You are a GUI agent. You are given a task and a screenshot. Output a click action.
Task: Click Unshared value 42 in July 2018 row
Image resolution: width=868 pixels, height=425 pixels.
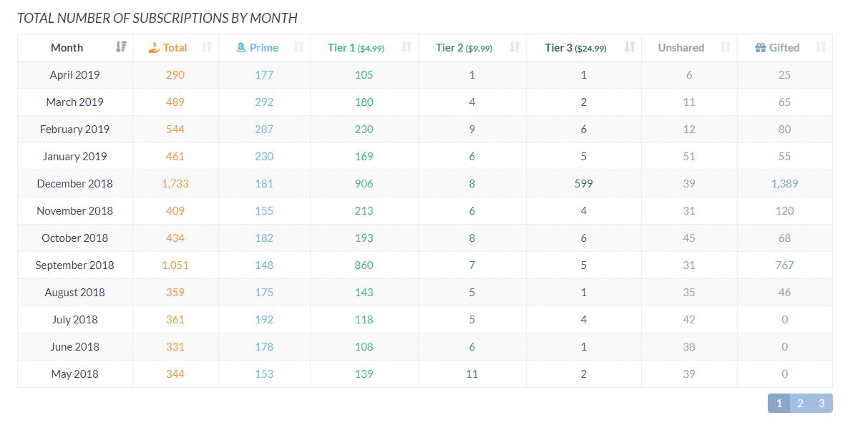(x=689, y=319)
